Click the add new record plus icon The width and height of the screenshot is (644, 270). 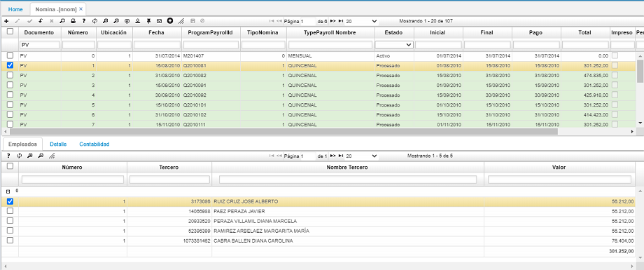pyautogui.click(x=6, y=21)
